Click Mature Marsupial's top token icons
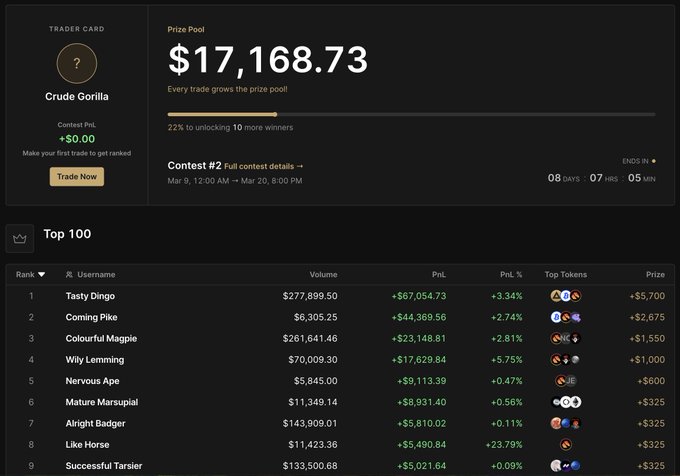The height and width of the screenshot is (476, 680). click(566, 402)
